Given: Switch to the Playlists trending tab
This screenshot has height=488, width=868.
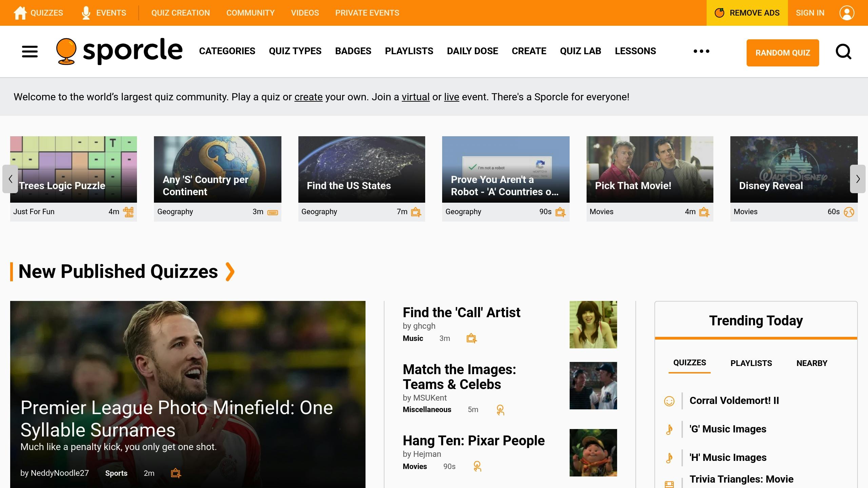Looking at the screenshot, I should click(x=751, y=363).
